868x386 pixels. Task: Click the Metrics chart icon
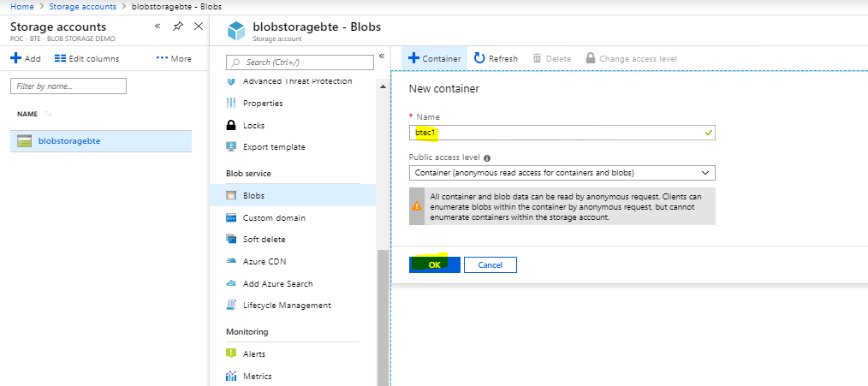[231, 376]
